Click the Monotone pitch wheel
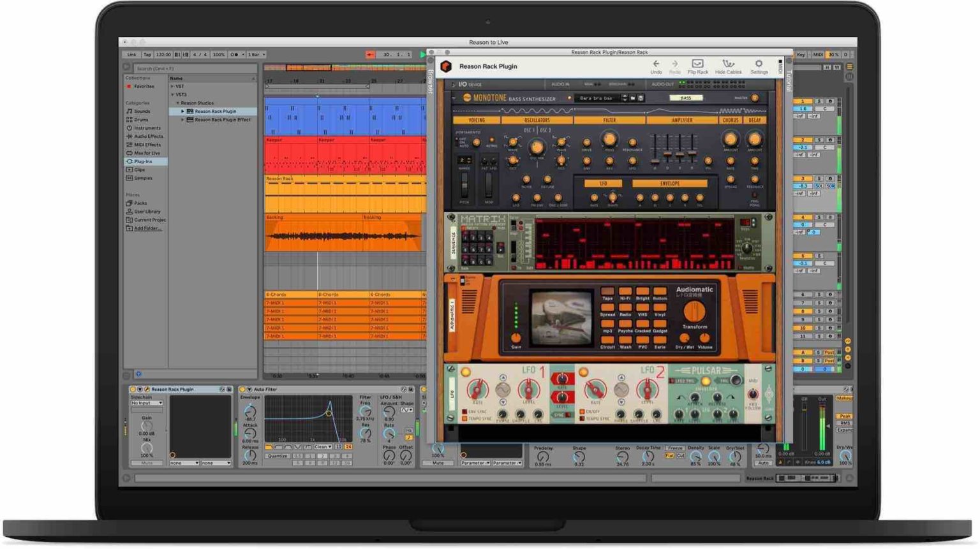This screenshot has width=980, height=549. (464, 185)
